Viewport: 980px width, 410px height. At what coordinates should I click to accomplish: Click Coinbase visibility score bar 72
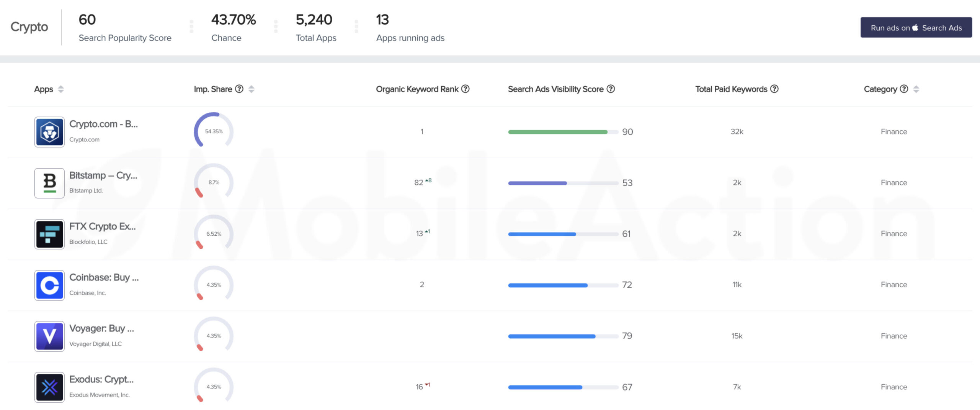point(563,285)
